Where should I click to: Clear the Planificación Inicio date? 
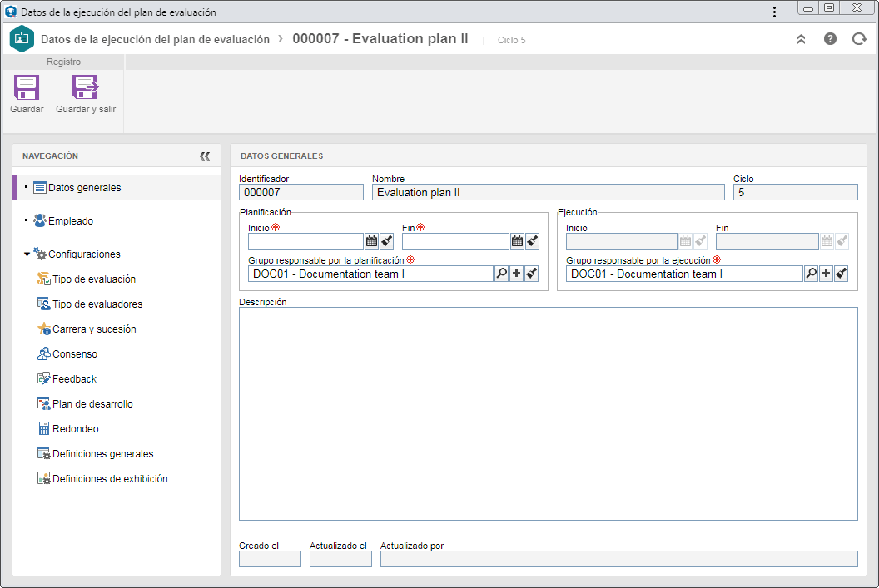tap(387, 241)
